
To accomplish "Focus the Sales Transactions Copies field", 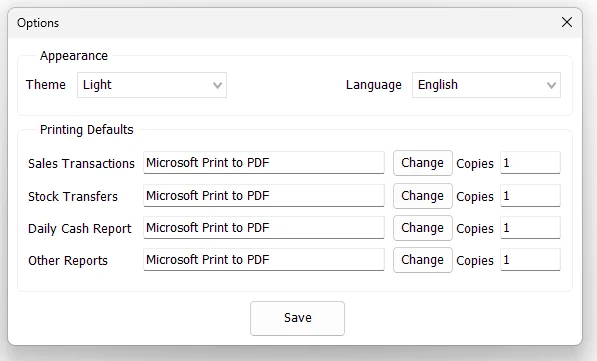I will click(x=530, y=163).
